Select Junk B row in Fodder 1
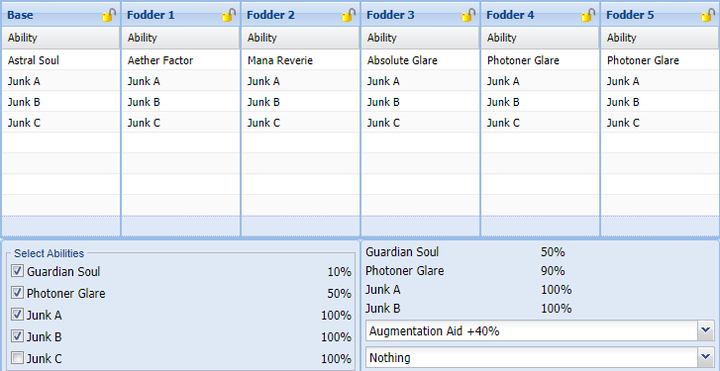Viewport: 720px width, 371px height. [180, 101]
